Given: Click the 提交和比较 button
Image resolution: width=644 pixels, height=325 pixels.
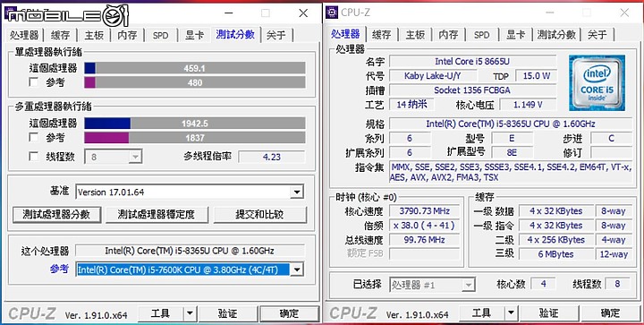Looking at the screenshot, I should click(x=259, y=215).
